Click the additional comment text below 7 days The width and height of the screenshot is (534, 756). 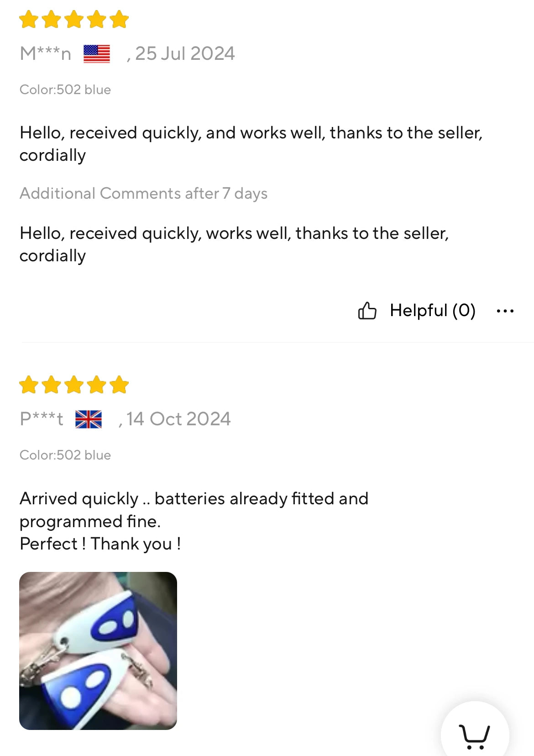[x=234, y=244]
